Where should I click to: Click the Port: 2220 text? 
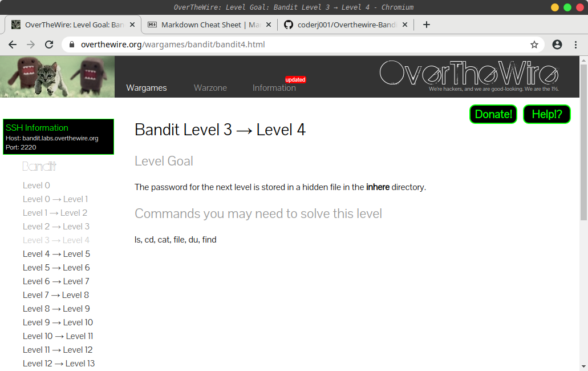pyautogui.click(x=21, y=147)
